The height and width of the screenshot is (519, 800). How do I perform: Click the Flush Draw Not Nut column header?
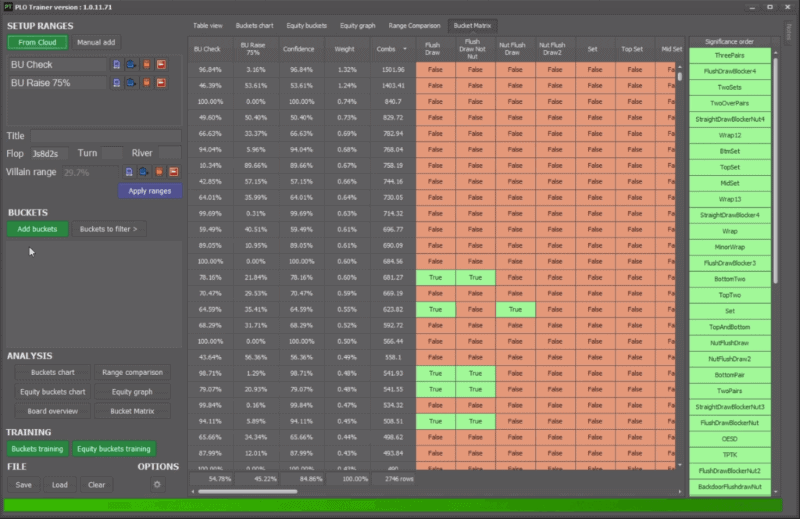[x=472, y=49]
